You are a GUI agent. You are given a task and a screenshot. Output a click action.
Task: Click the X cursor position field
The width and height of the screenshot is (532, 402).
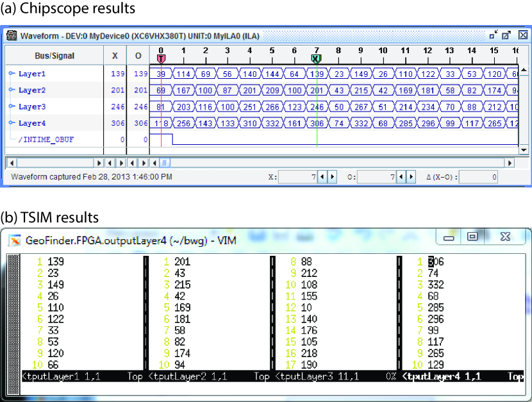(x=298, y=176)
